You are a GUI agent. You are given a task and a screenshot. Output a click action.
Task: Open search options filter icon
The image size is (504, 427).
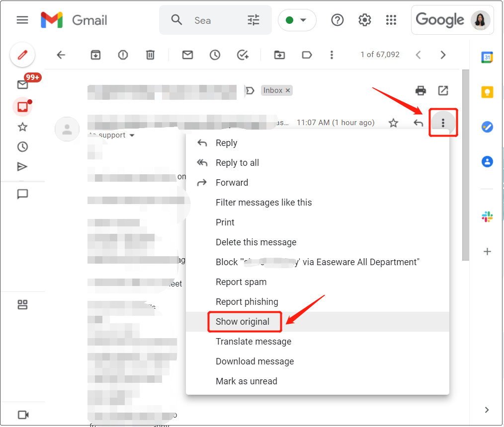point(253,20)
